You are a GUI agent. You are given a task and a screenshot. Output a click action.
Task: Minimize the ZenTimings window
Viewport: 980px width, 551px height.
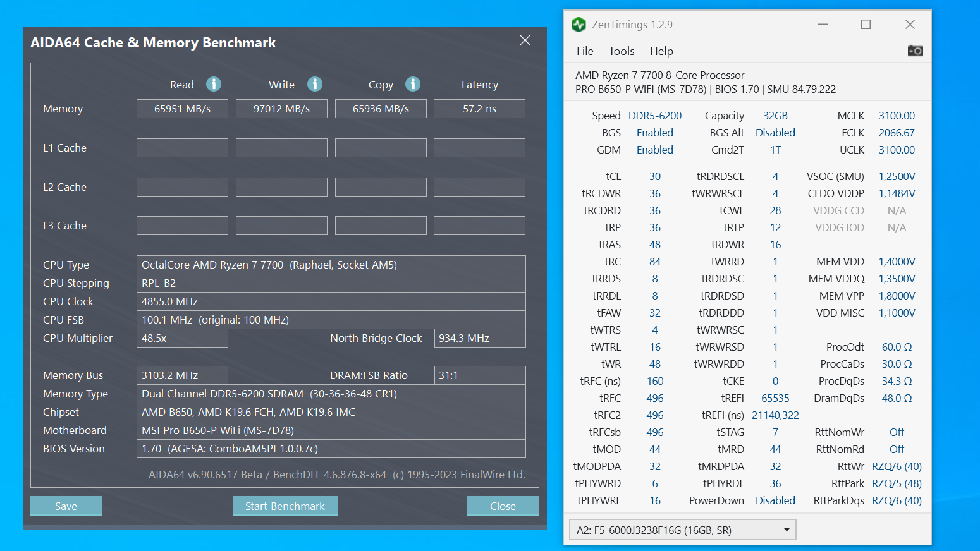[823, 25]
